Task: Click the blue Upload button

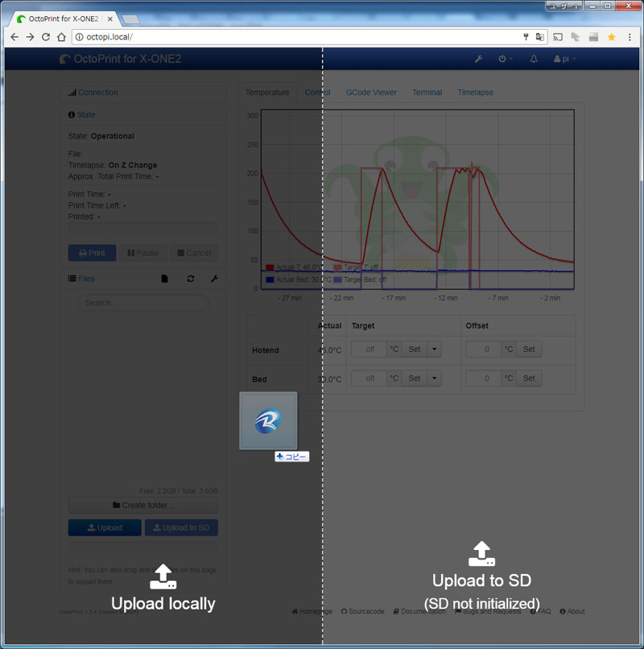Action: [x=105, y=527]
